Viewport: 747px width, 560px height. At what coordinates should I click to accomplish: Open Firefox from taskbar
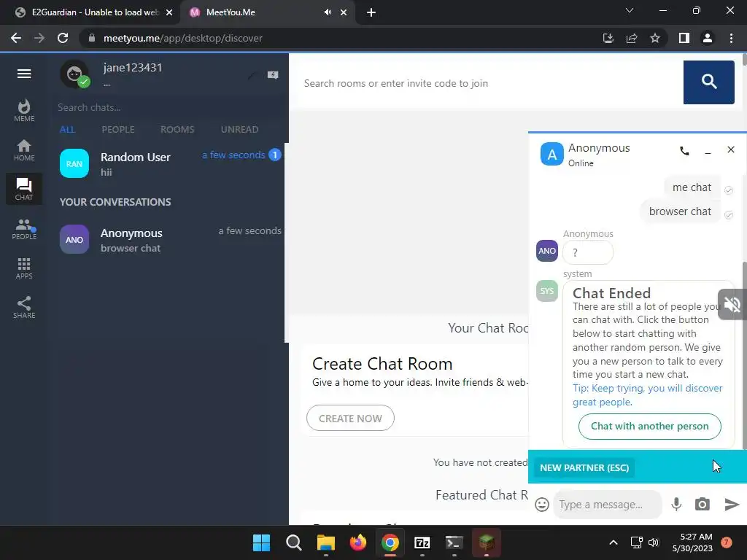[x=357, y=542]
